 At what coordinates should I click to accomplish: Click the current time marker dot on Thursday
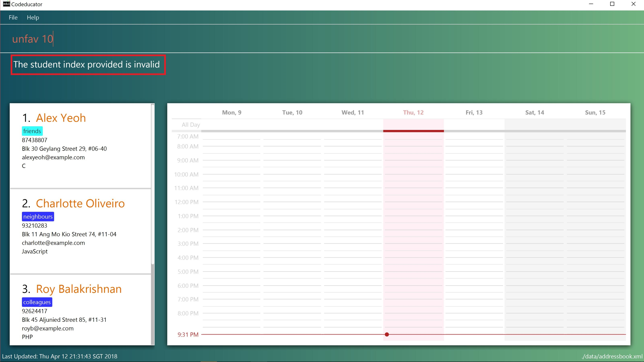pyautogui.click(x=387, y=334)
